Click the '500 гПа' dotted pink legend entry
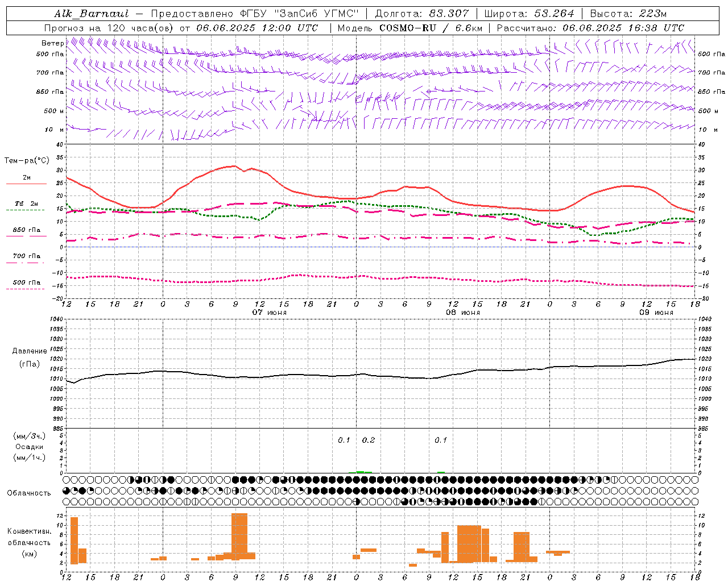The height and width of the screenshot is (582, 728). pos(26,282)
